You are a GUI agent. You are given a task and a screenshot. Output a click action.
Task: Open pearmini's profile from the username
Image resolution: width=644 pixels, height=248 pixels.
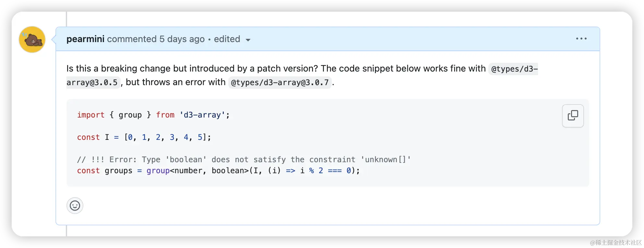pyautogui.click(x=85, y=39)
